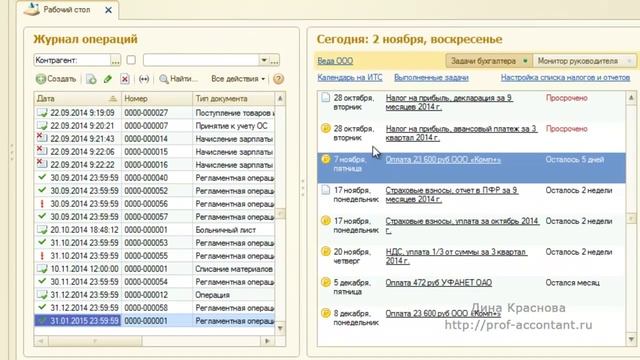
Task: Click the document icon of the Больничный лист row
Action: (42, 230)
